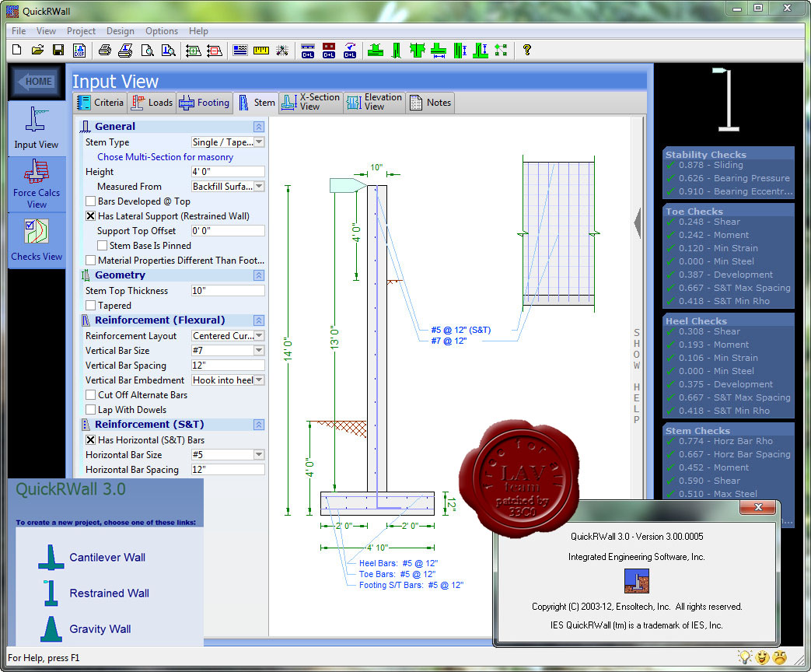
Task: Collapse the General section
Action: coord(259,127)
